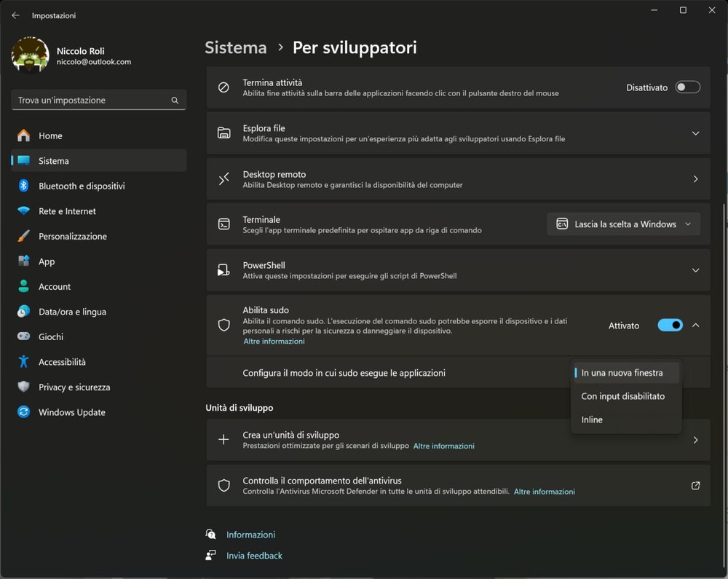Image resolution: width=728 pixels, height=579 pixels.
Task: Open the antivirus external link icon
Action: click(695, 486)
